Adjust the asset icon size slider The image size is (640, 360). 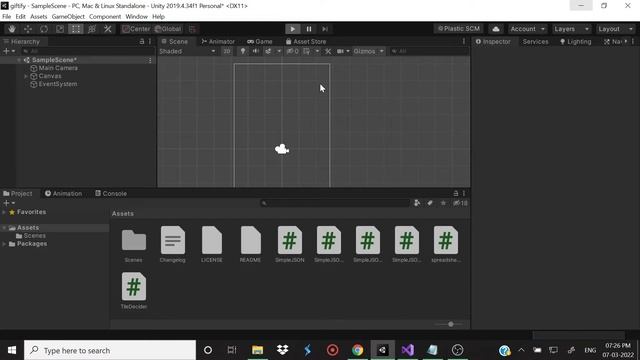[451, 324]
